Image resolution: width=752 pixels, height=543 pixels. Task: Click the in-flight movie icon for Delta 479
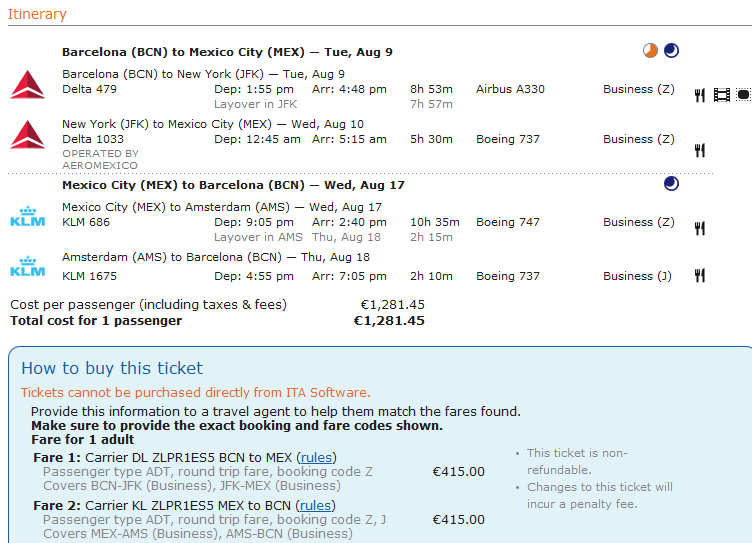[x=722, y=95]
